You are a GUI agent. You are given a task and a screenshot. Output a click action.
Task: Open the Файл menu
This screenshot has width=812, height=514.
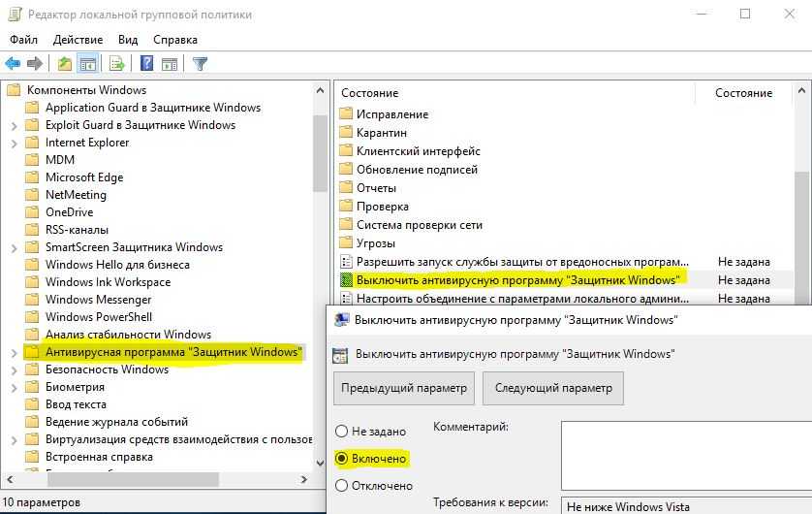24,40
